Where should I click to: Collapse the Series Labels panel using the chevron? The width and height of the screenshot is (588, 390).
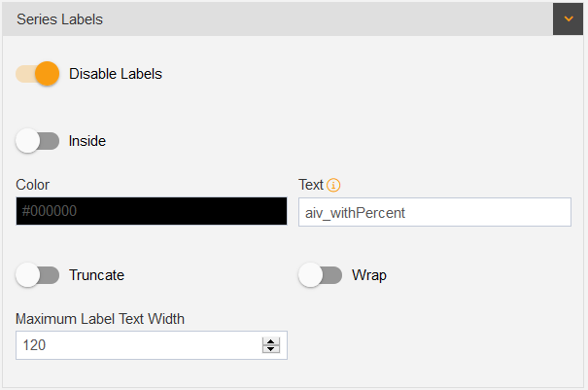pos(568,18)
